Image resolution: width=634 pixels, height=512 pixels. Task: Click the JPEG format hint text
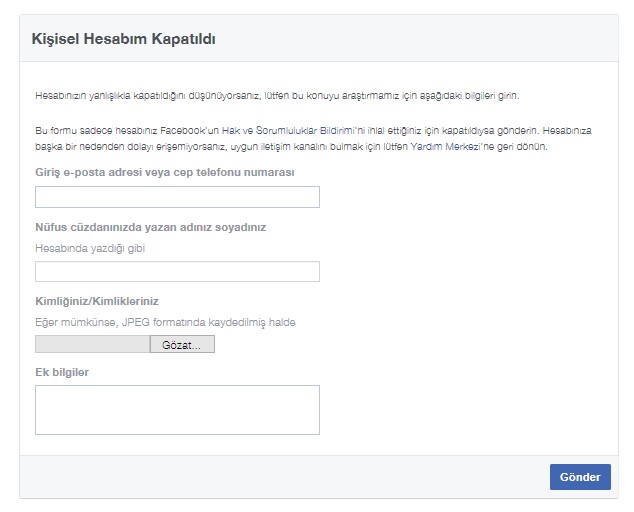[165, 322]
